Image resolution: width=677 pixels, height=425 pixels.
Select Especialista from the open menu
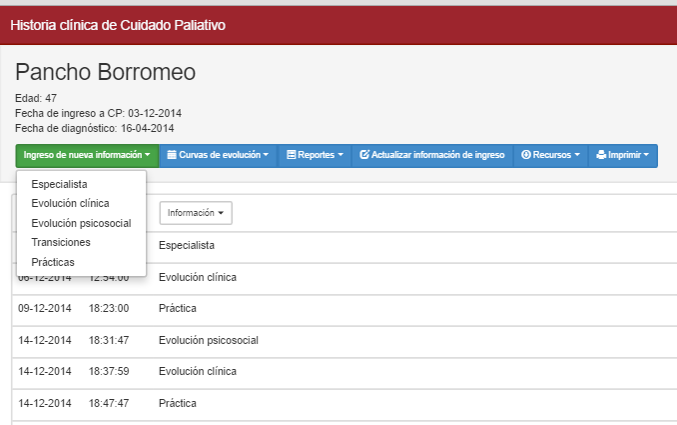[59, 184]
